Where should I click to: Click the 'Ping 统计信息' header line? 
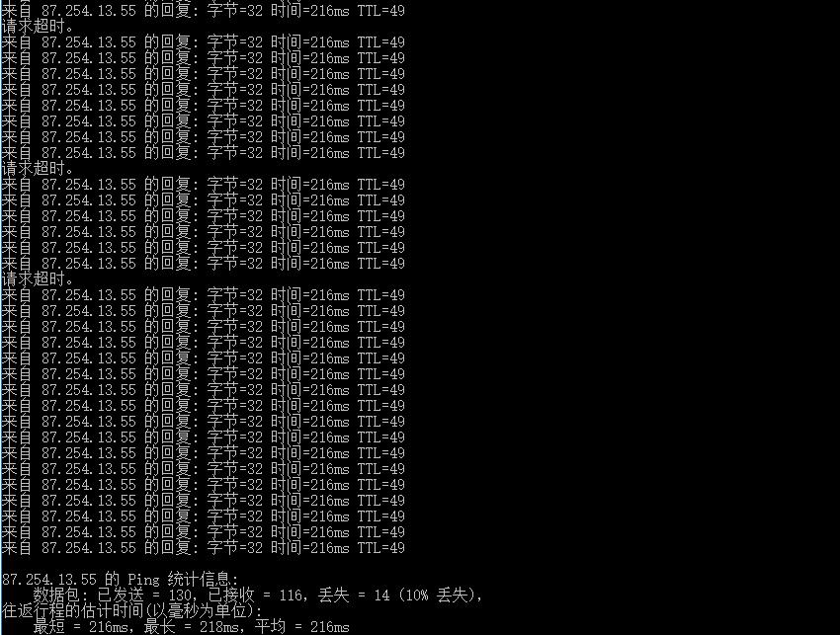tap(120, 580)
